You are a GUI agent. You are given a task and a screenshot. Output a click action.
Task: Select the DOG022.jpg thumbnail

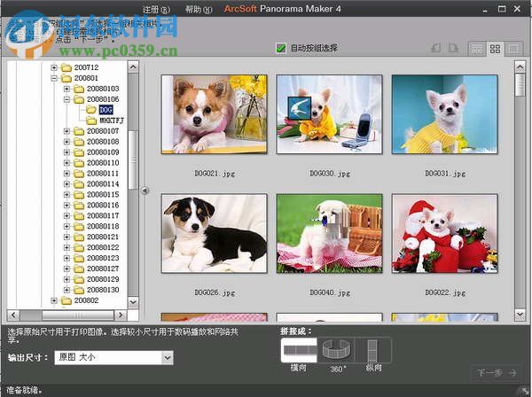[445, 234]
